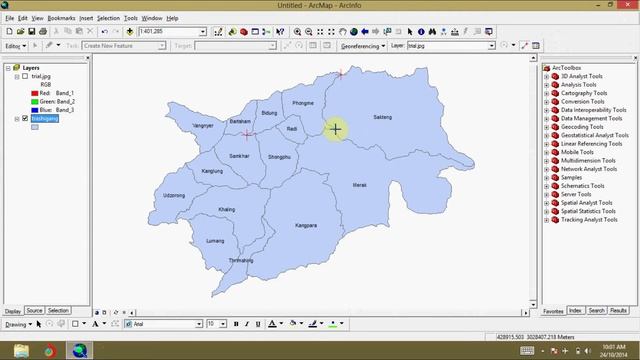This screenshot has height=360, width=640.
Task: Expand Conversion Tools toolbox
Action: 547,102
